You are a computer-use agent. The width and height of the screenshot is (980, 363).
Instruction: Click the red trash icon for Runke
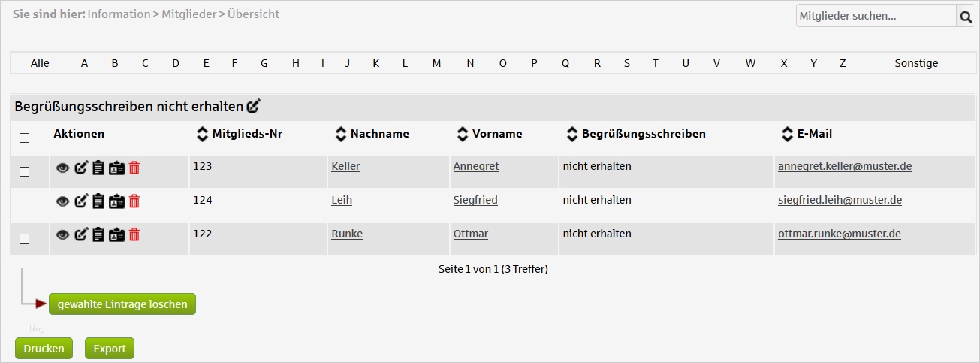pyautogui.click(x=134, y=234)
